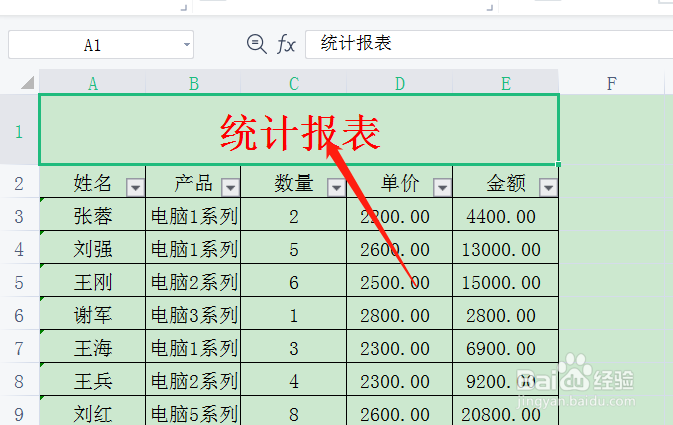Click the select-all corner triangle

[27, 82]
